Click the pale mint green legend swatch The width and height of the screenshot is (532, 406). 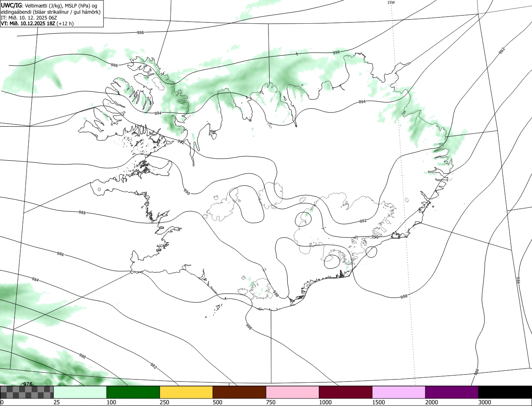(x=80, y=392)
